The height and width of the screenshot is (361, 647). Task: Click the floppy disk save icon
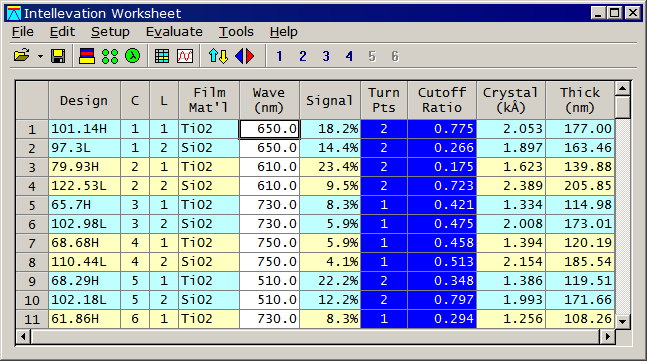click(x=58, y=56)
